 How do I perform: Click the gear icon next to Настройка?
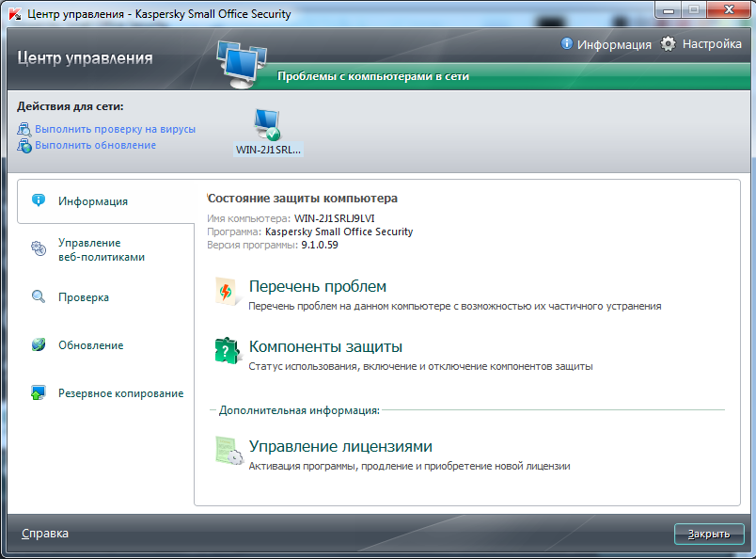point(668,44)
